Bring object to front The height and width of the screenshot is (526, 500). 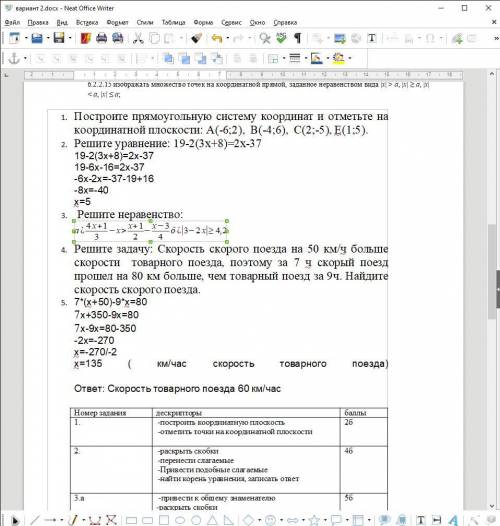[168, 58]
